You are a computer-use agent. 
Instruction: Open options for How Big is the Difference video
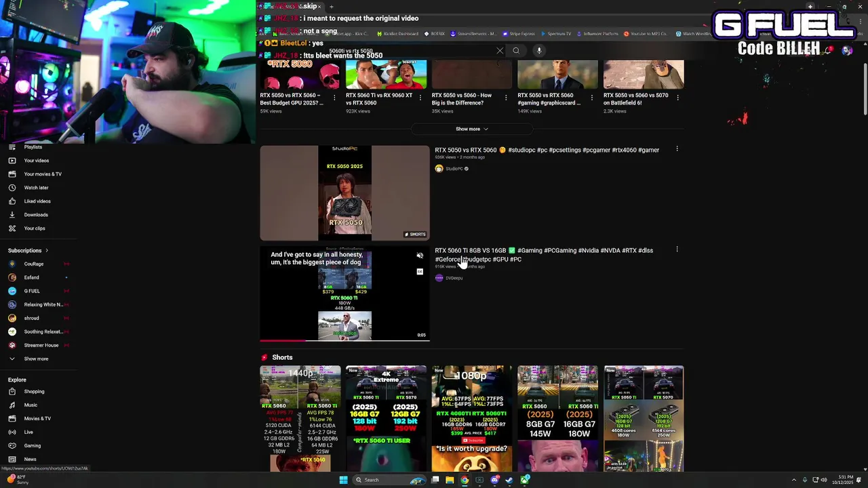[506, 98]
